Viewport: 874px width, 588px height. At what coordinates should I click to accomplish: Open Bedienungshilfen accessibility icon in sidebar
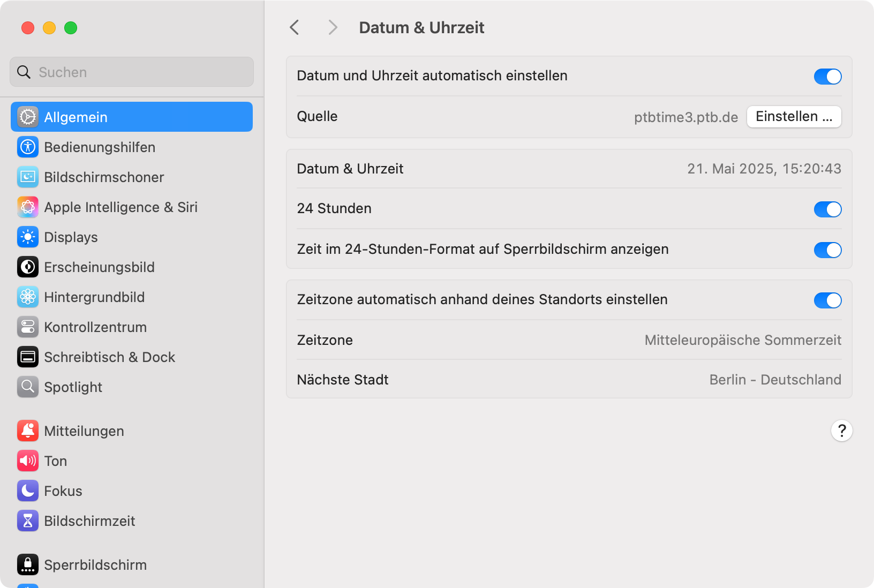(28, 147)
